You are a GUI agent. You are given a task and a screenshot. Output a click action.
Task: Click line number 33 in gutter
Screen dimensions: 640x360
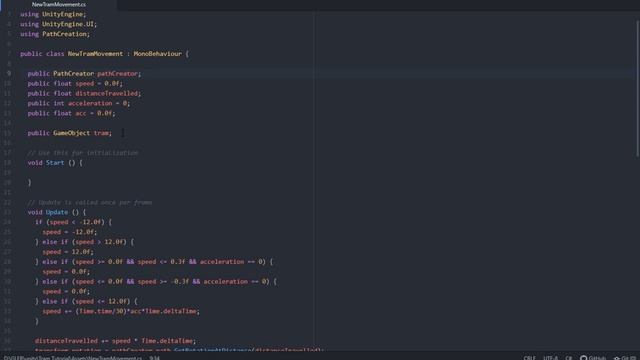coord(7,311)
